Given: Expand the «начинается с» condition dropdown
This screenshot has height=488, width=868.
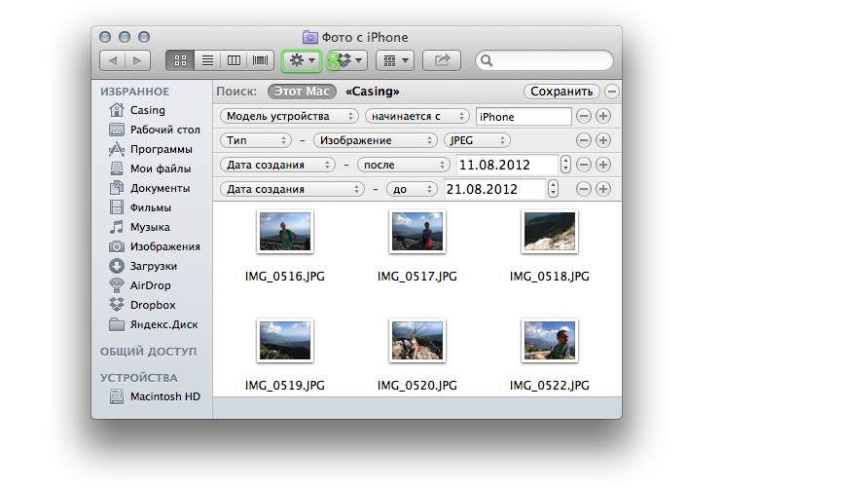Looking at the screenshot, I should [x=417, y=117].
